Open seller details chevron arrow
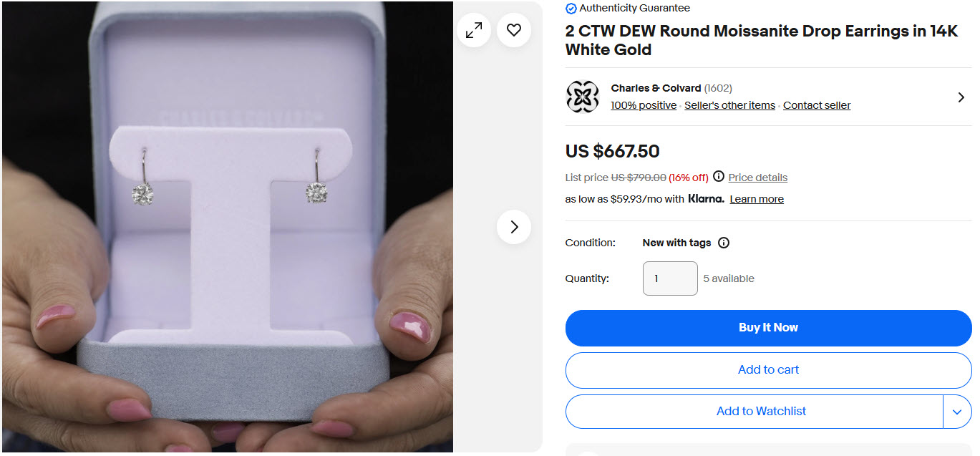Screen dimensions: 980x456 pos(961,97)
